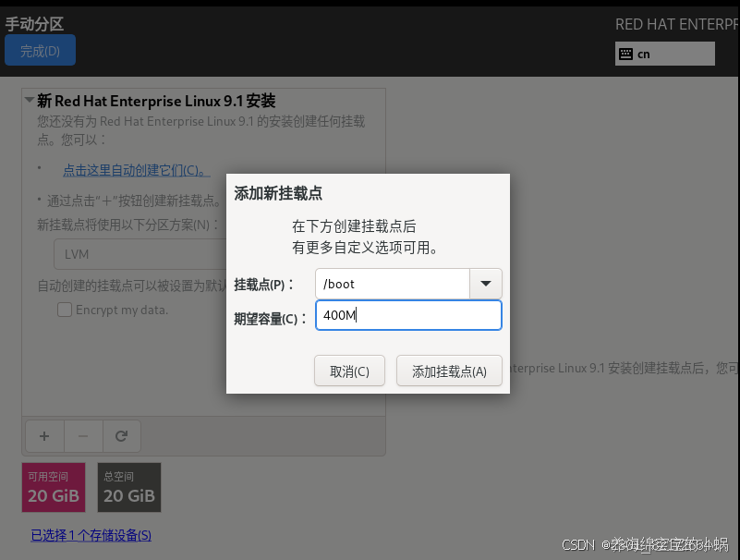Open the selected storage devices link
The image size is (740, 560).
(x=91, y=535)
